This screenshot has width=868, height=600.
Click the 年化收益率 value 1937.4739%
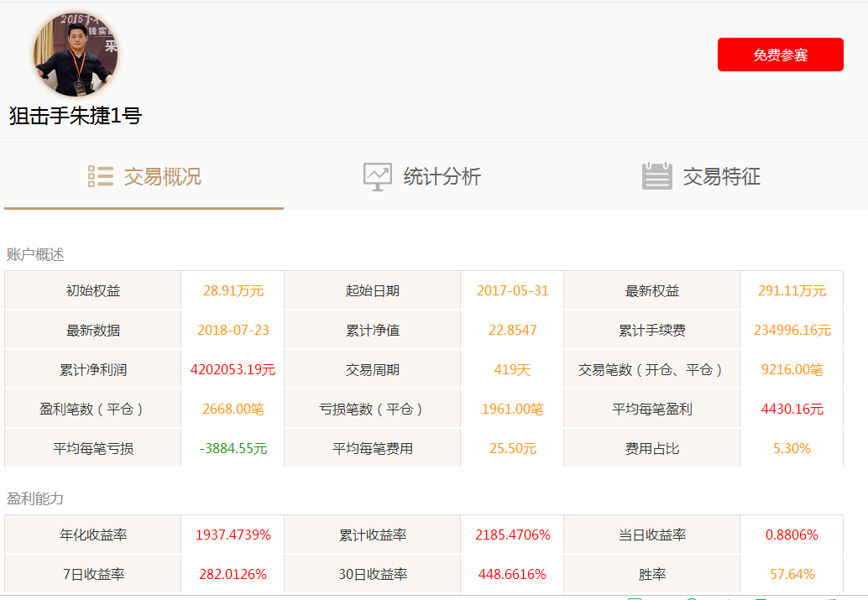[233, 535]
